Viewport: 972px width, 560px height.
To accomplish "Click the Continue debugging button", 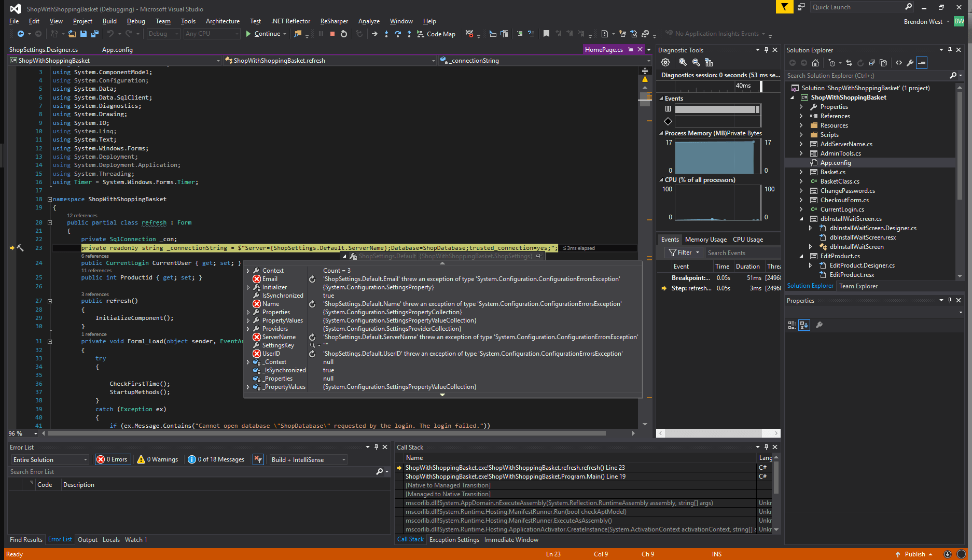I will [x=263, y=34].
